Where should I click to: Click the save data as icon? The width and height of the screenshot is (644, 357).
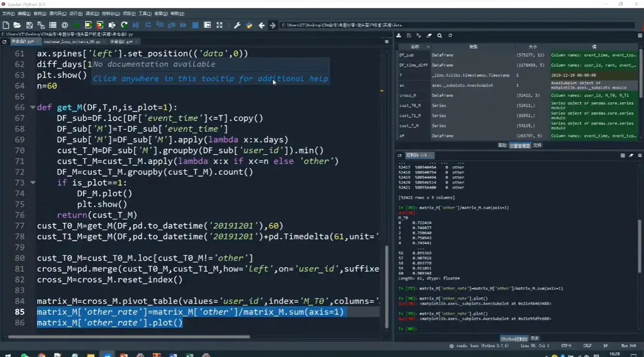(x=419, y=35)
